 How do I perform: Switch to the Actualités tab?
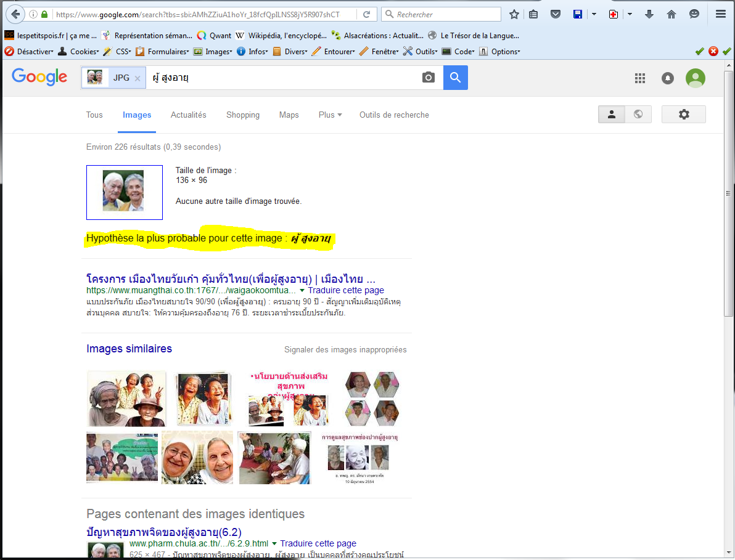189,115
